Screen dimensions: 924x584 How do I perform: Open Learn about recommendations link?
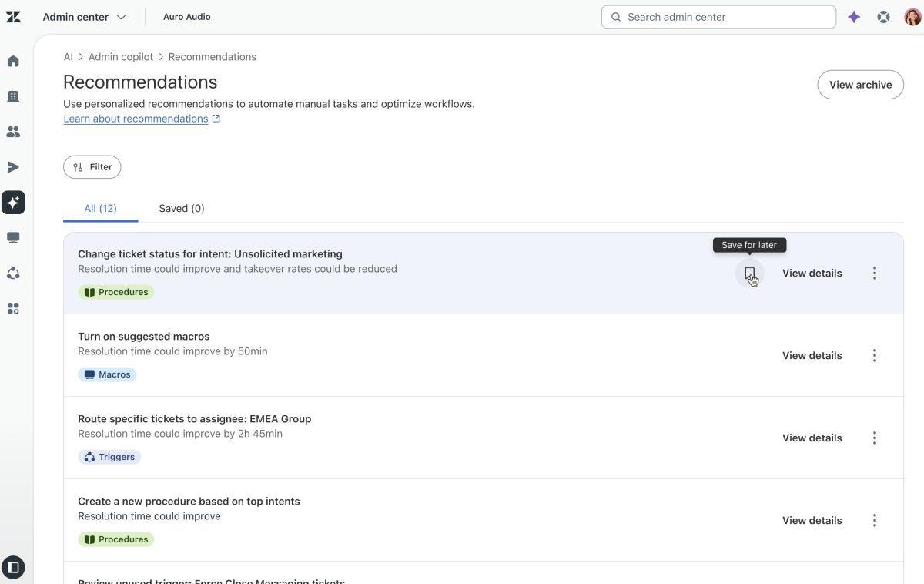(142, 119)
